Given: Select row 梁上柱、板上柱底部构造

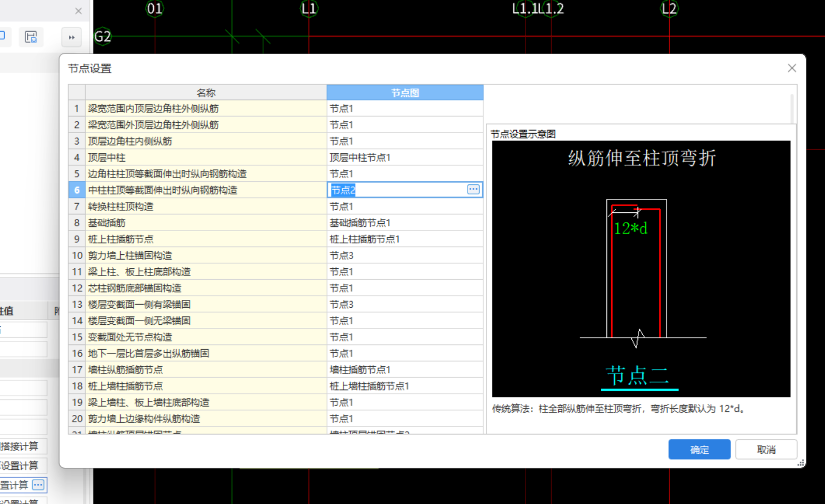Looking at the screenshot, I should (x=206, y=271).
